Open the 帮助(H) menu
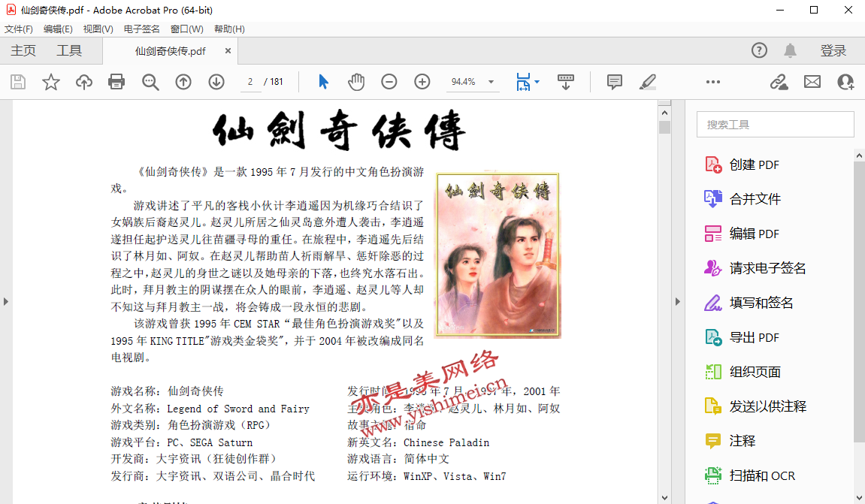Viewport: 865px width, 504px height. click(229, 29)
